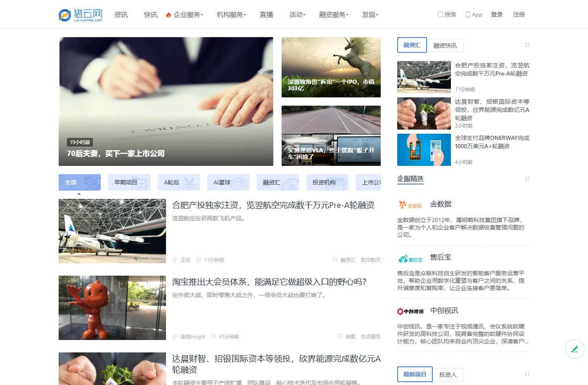Open the 实测理想VLA road thumbnail
Viewport: 588px width, 385px height.
tap(331, 136)
